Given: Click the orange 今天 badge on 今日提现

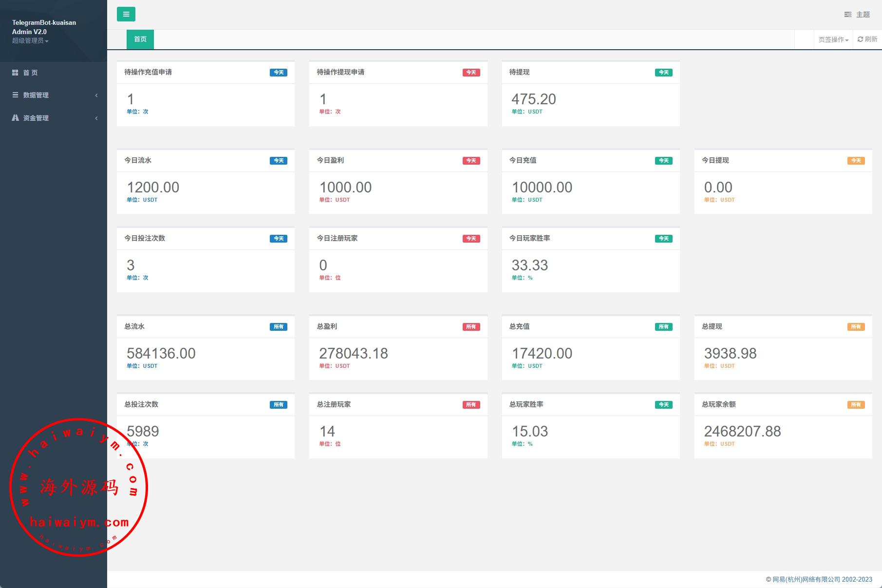Looking at the screenshot, I should click(x=856, y=161).
